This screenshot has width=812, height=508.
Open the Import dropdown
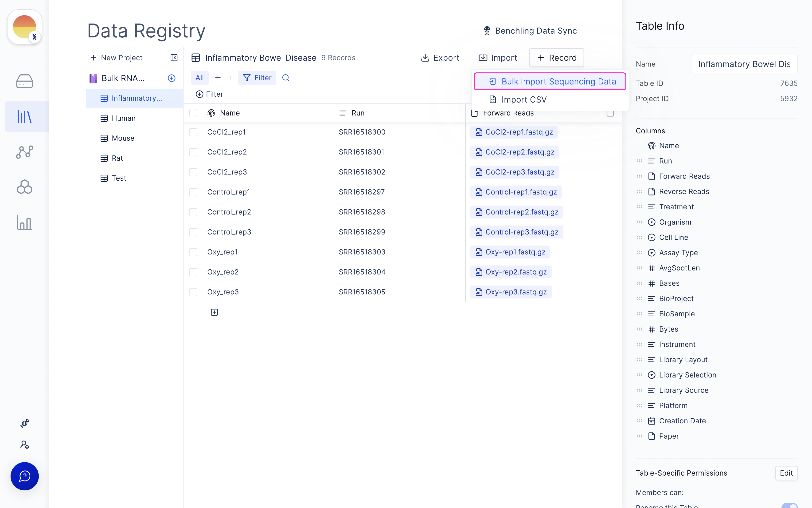(498, 58)
